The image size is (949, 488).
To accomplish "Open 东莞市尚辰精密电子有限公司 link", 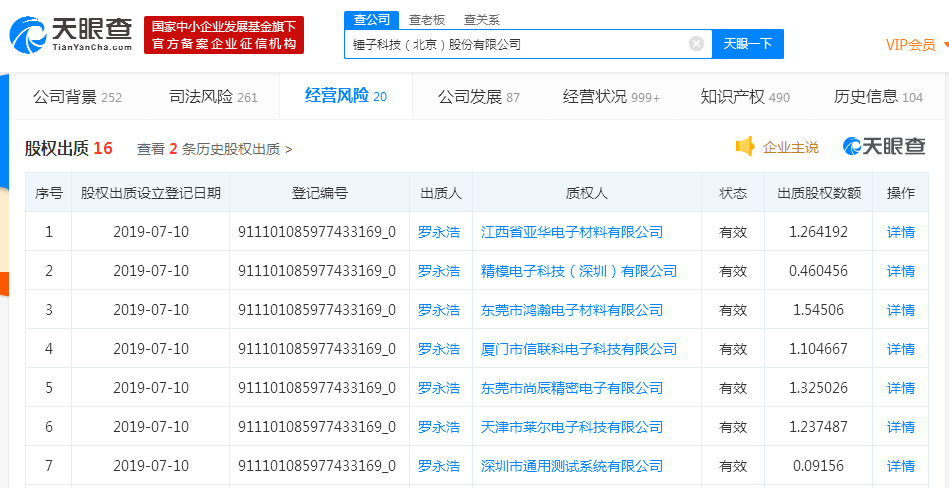I will [572, 387].
